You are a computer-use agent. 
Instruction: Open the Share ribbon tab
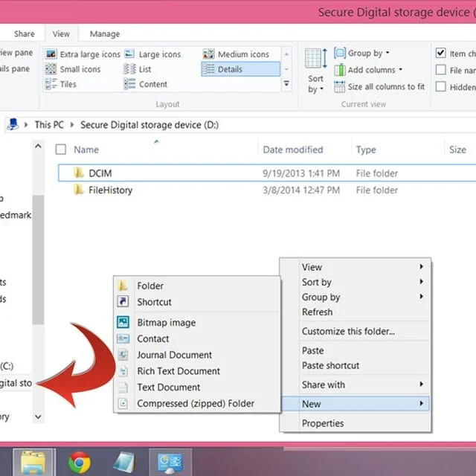click(24, 33)
